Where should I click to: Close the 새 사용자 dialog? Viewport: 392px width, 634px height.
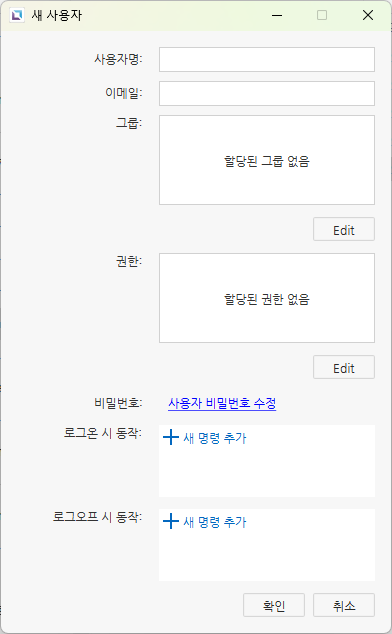click(368, 15)
